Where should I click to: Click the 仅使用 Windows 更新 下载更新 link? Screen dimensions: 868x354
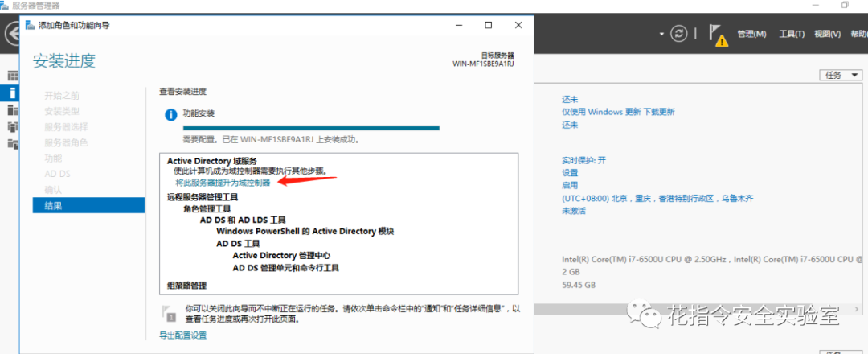click(x=618, y=112)
